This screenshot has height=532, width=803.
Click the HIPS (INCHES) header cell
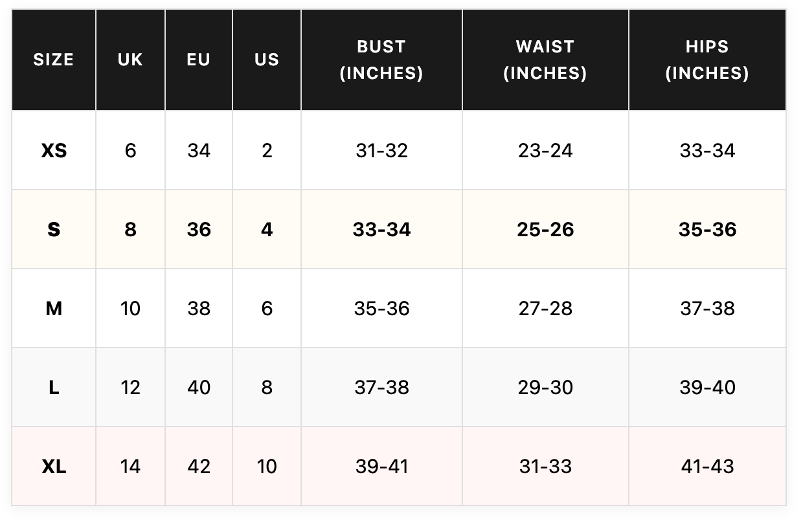[x=707, y=60]
